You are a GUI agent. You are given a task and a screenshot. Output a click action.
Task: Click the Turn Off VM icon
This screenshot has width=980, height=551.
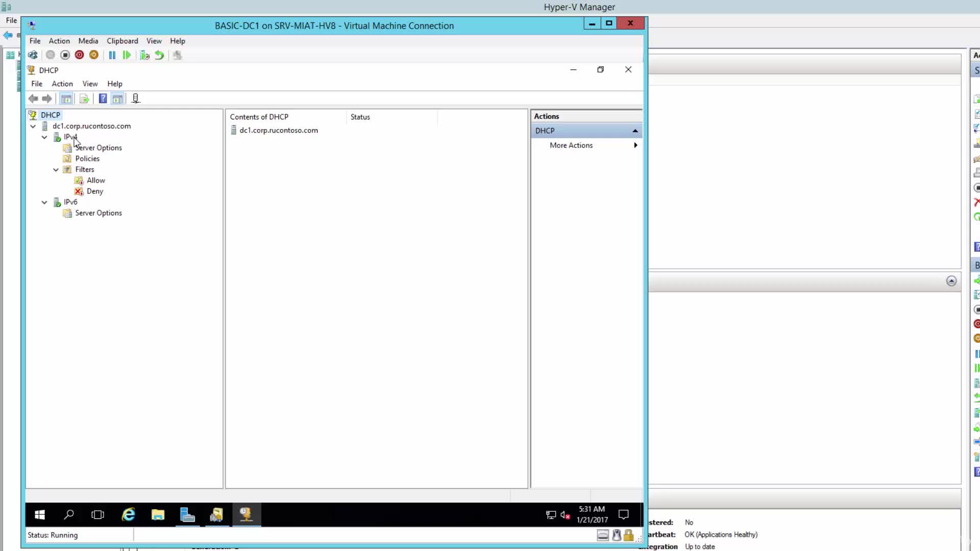click(65, 55)
